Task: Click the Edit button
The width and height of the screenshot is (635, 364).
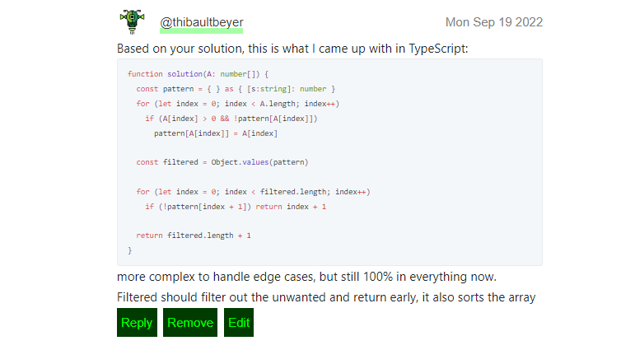Action: (x=239, y=322)
